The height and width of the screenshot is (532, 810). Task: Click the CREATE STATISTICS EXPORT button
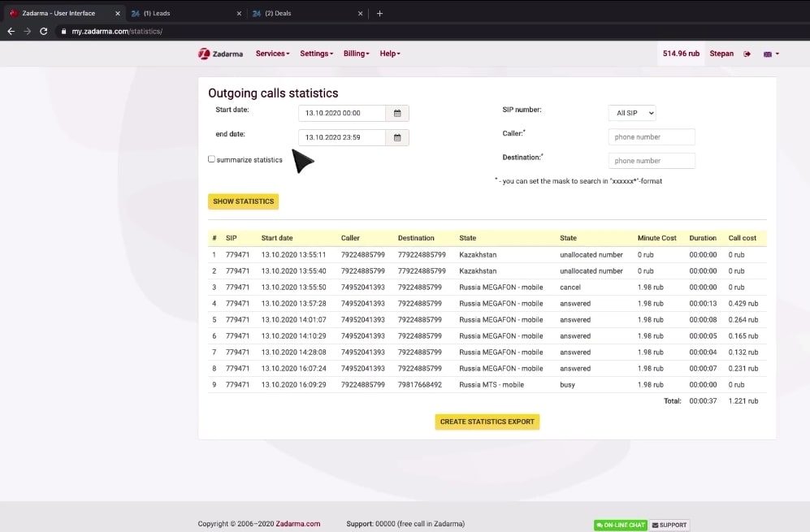point(487,422)
